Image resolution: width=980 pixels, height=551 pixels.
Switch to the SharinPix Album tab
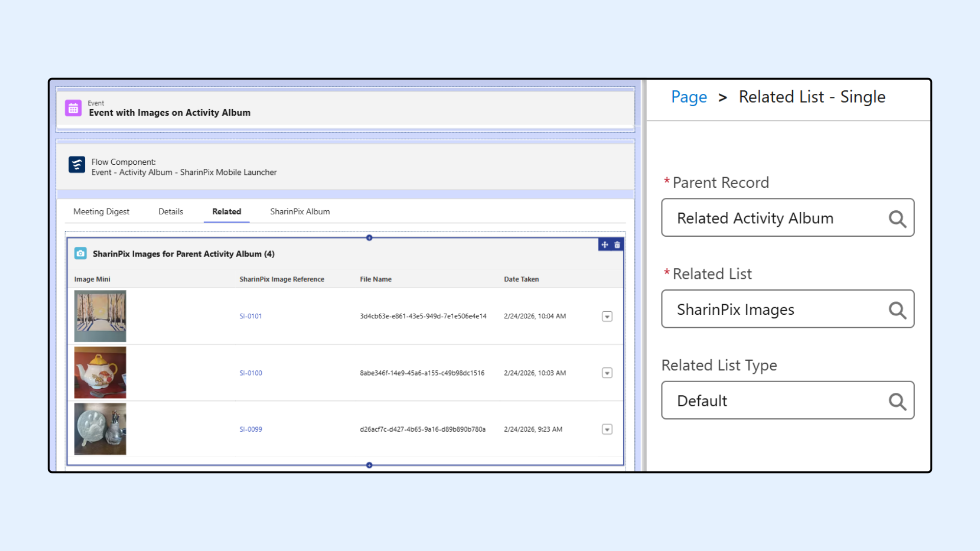[x=300, y=212]
